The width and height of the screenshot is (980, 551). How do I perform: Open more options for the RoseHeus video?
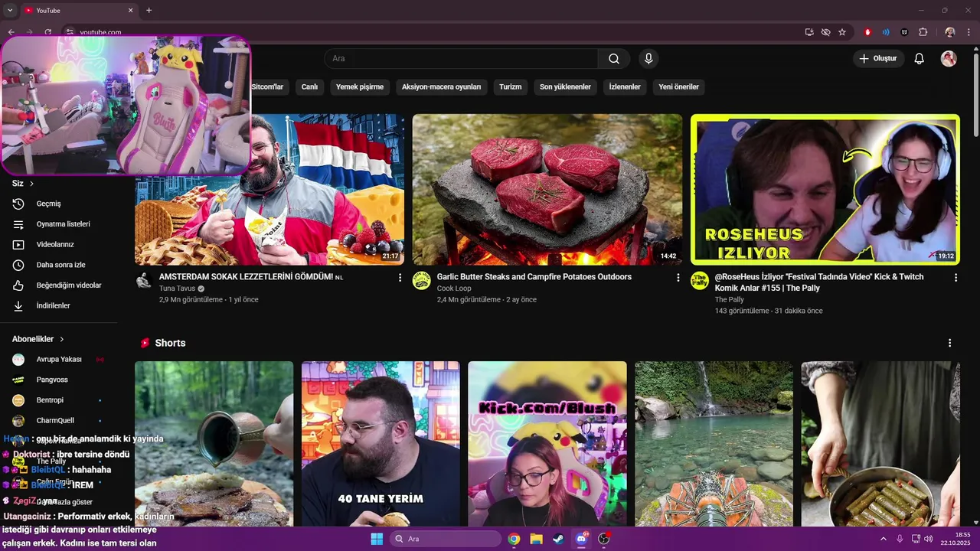(x=955, y=278)
